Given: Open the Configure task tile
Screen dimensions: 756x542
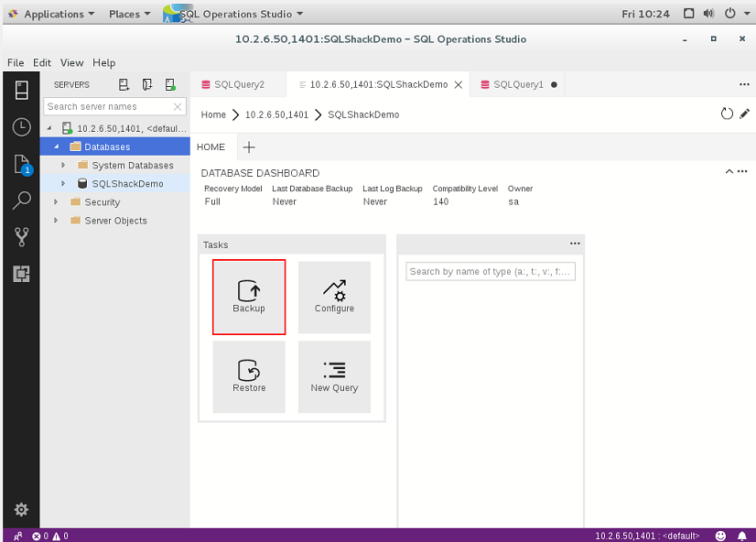Looking at the screenshot, I should tap(334, 297).
